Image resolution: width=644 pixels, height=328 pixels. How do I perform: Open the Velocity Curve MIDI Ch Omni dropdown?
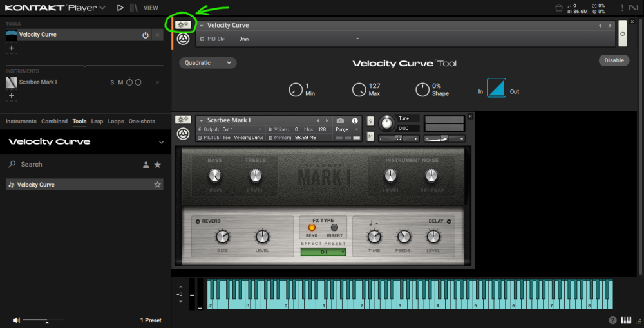tap(299, 39)
